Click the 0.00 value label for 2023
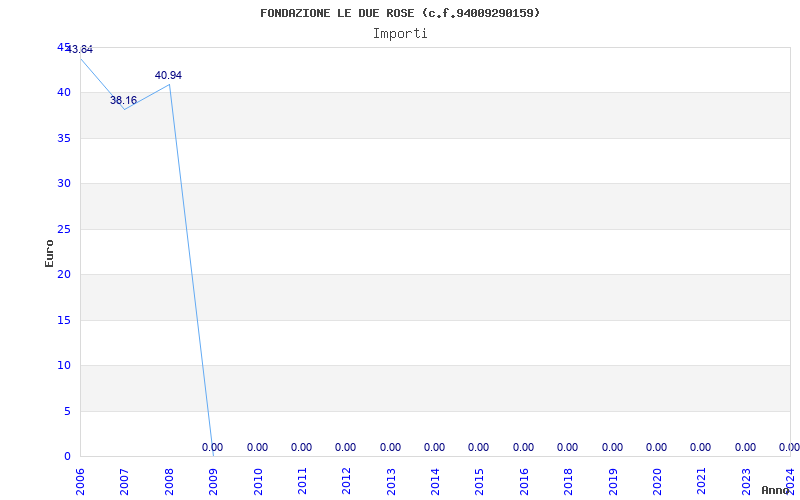The width and height of the screenshot is (800, 500). (x=745, y=447)
